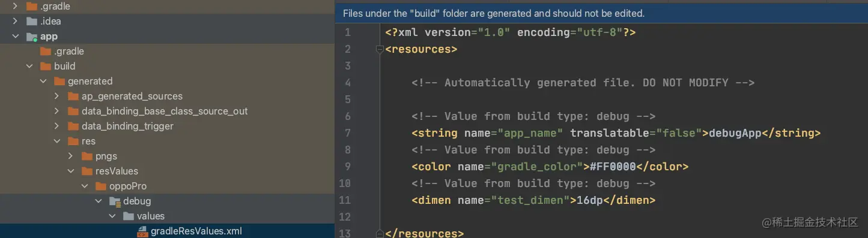The width and height of the screenshot is (868, 238).
Task: Expand the data_binding_trigger folder arrow
Action: tap(56, 126)
